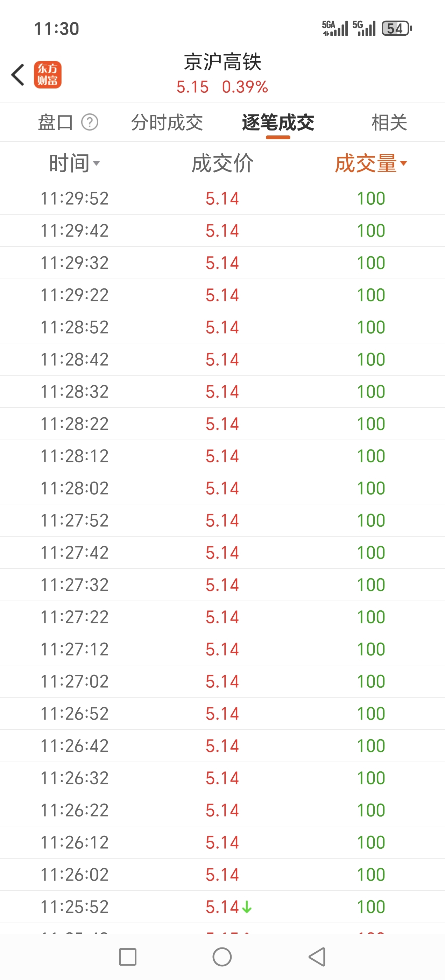Toggle the 成交量 sort filter
The width and height of the screenshot is (445, 980).
[371, 163]
